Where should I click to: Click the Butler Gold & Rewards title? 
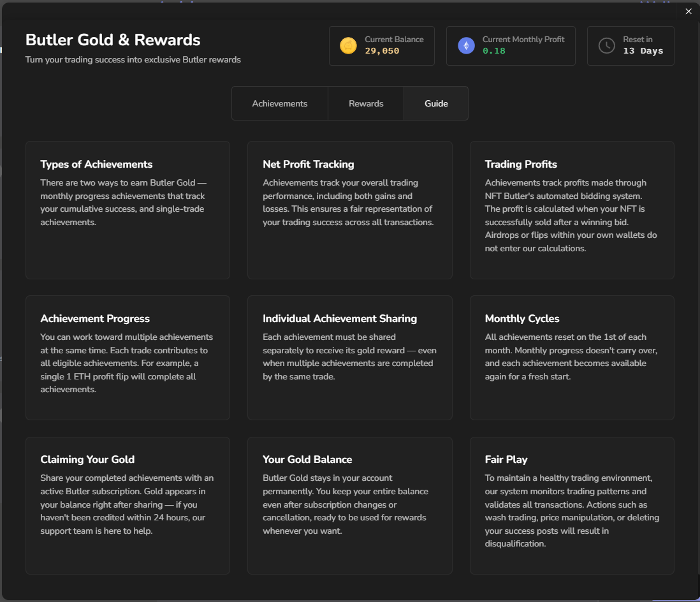113,40
